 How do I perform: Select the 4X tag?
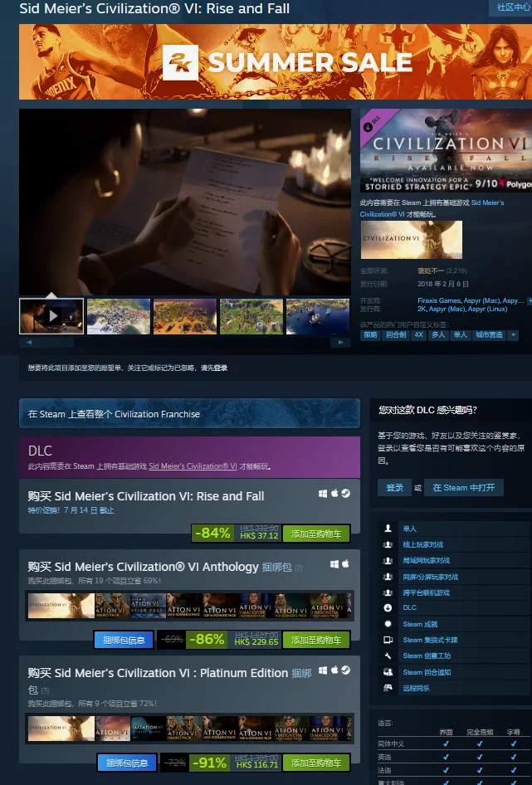[x=419, y=335]
